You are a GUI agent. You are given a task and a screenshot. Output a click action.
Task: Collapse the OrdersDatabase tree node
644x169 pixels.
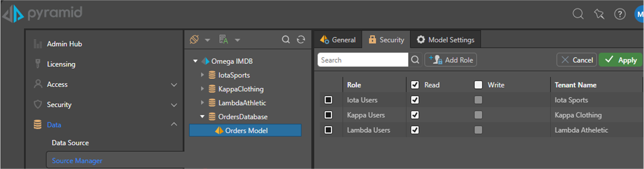pos(202,116)
